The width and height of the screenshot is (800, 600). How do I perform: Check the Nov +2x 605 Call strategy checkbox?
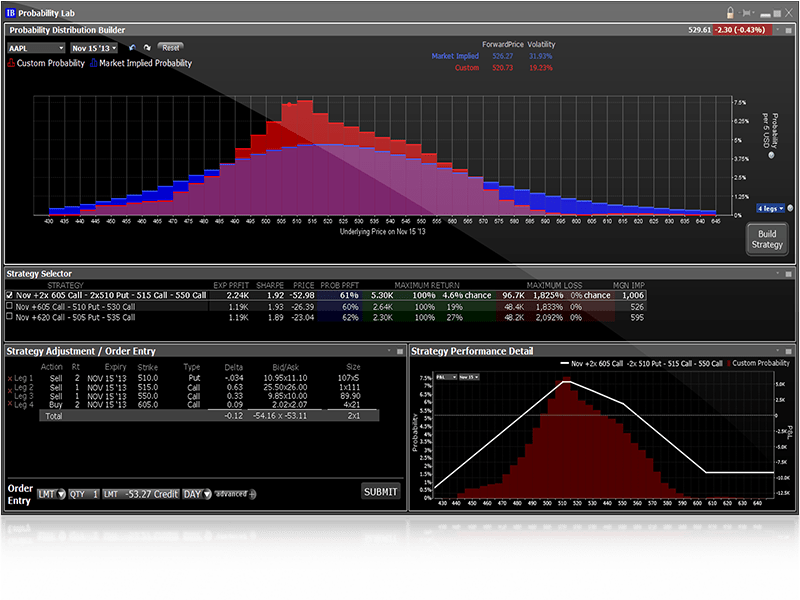[x=10, y=295]
